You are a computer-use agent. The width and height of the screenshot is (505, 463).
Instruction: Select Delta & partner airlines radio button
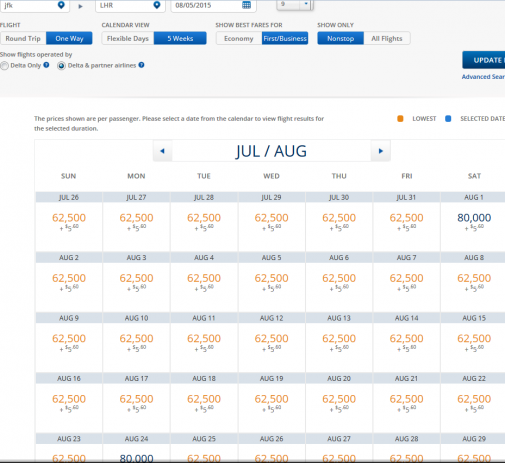[x=61, y=66]
